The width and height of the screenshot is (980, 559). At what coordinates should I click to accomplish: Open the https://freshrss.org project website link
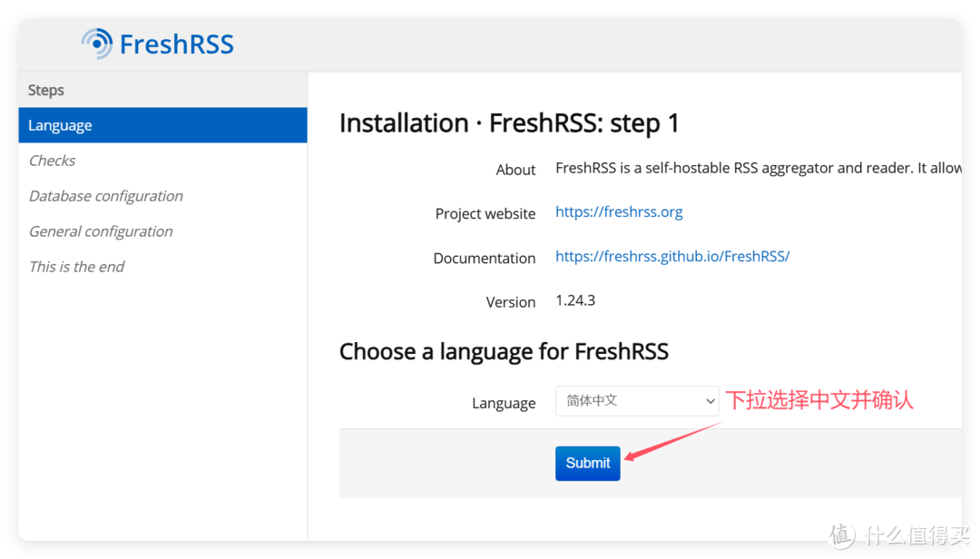(619, 212)
